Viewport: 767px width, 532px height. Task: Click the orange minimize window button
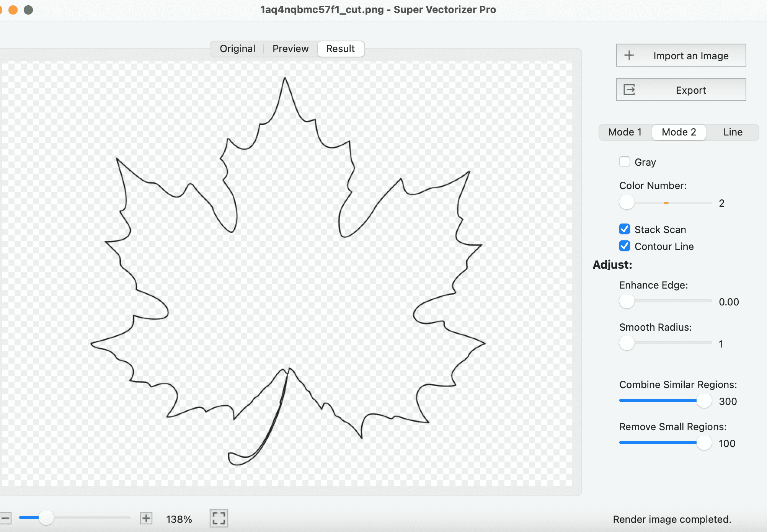click(13, 10)
